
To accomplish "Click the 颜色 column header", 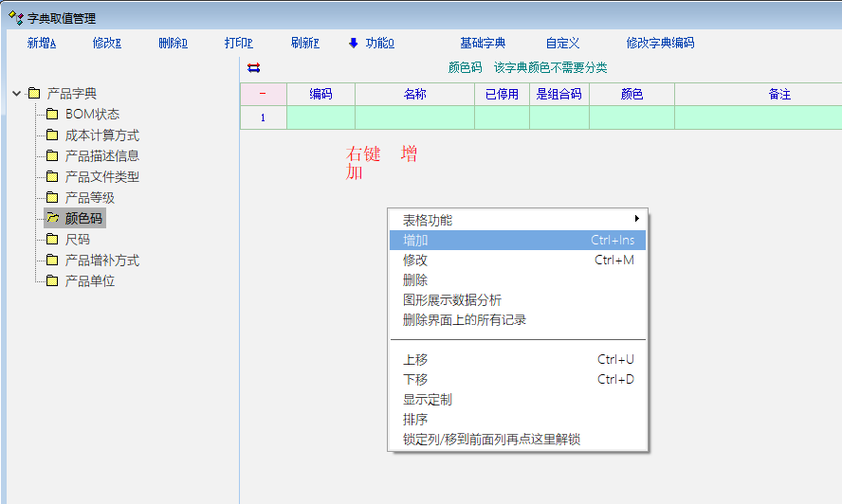I will pyautogui.click(x=632, y=94).
